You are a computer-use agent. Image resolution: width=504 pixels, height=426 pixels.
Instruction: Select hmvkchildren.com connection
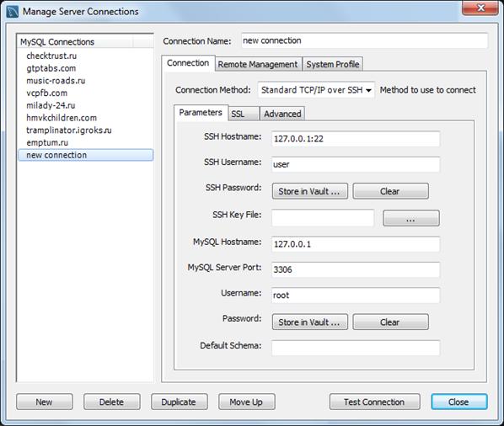coord(86,118)
